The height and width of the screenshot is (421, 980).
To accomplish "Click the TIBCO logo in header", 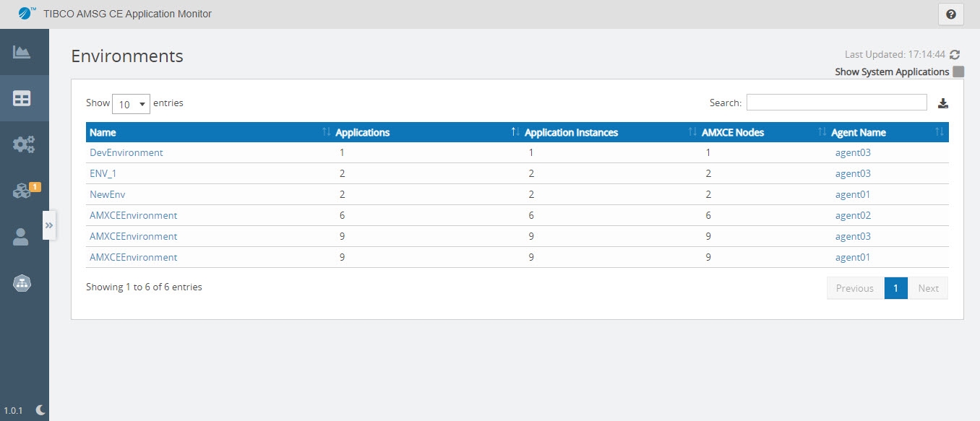I will (27, 13).
